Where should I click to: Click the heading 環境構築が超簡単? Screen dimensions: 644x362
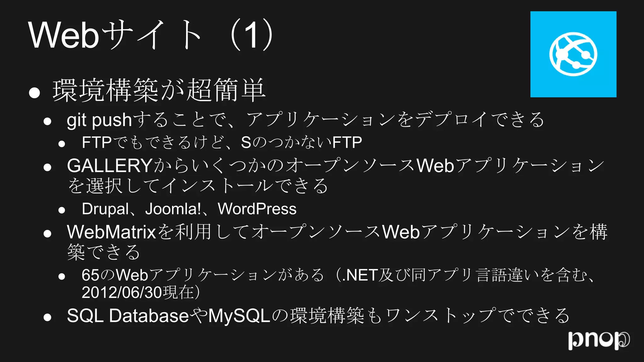pos(159,90)
